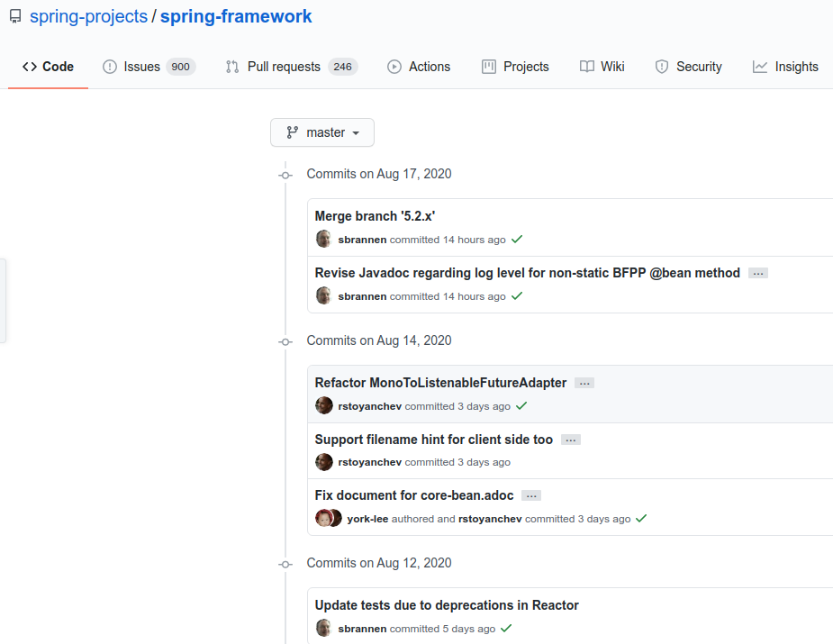833x644 pixels.
Task: Click status checkmark on Refactor MonoToListenableFutureAdapter commit
Action: coord(521,406)
